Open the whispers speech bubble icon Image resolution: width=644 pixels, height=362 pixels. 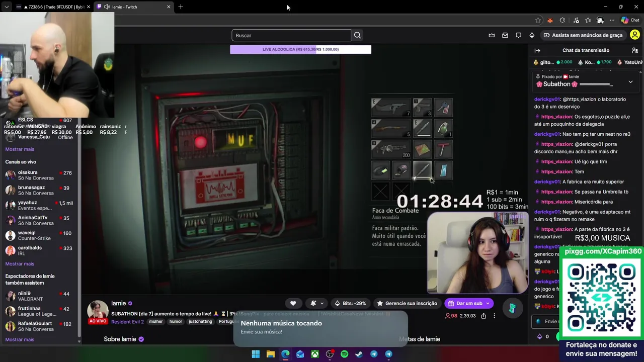518,35
